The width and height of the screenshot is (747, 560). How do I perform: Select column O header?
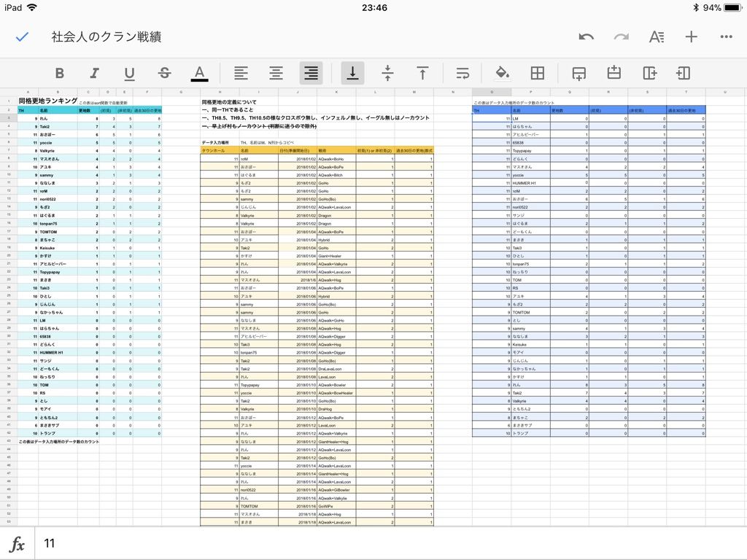pos(492,92)
